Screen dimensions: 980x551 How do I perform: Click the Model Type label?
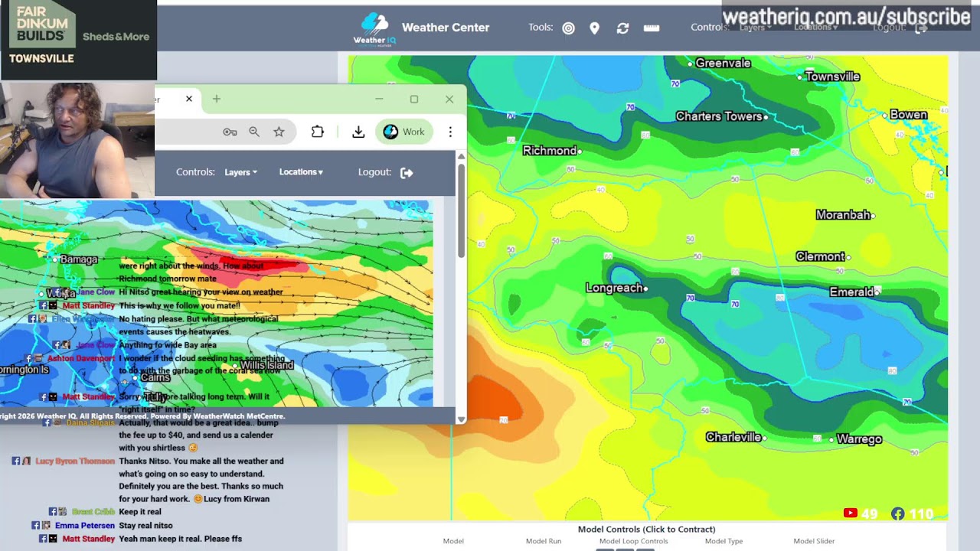pyautogui.click(x=724, y=541)
